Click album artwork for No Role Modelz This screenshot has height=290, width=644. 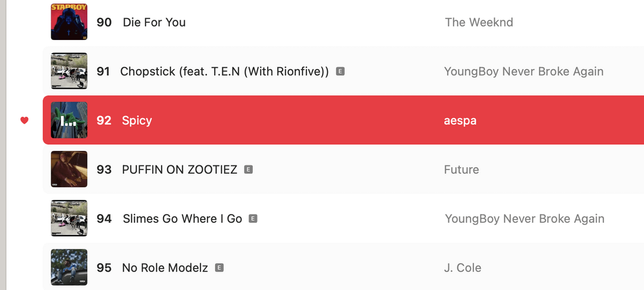point(69,267)
